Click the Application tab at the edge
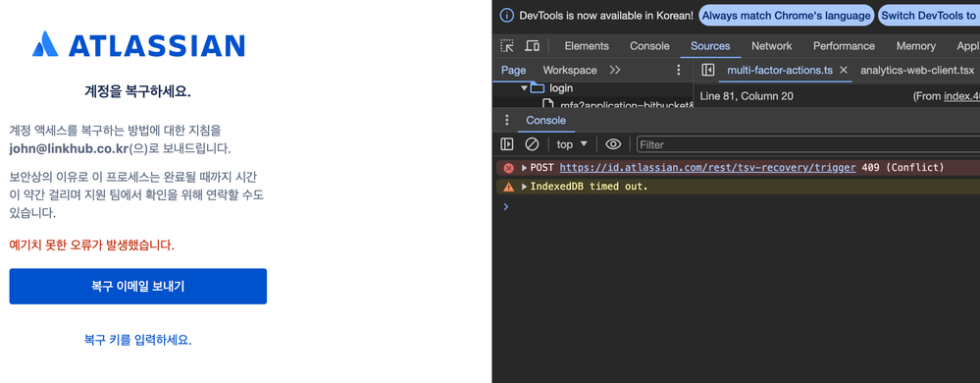 tap(967, 46)
